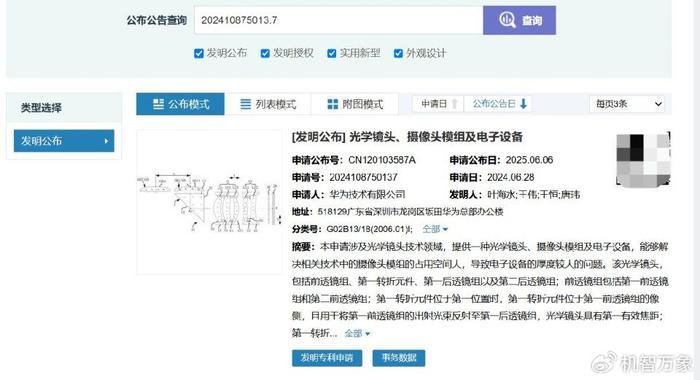This screenshot has height=380, width=700.
Task: Disable the 实用新型 checkbox
Action: pyautogui.click(x=332, y=54)
